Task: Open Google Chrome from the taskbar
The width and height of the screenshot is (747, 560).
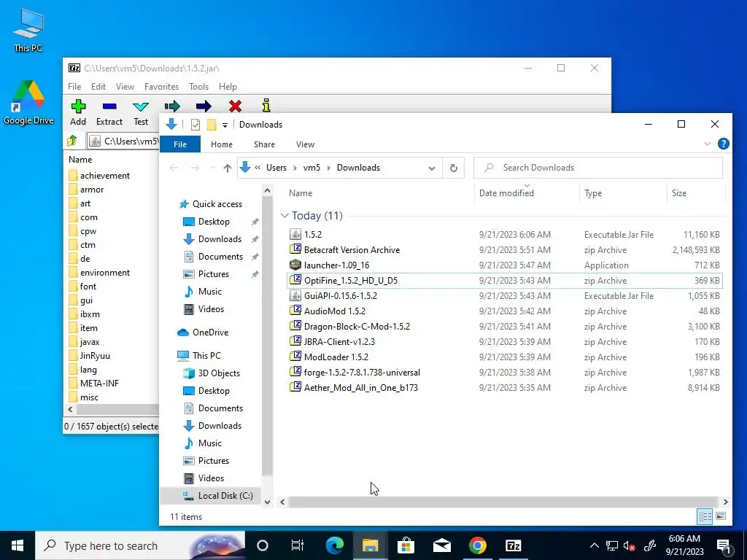Action: click(x=477, y=545)
